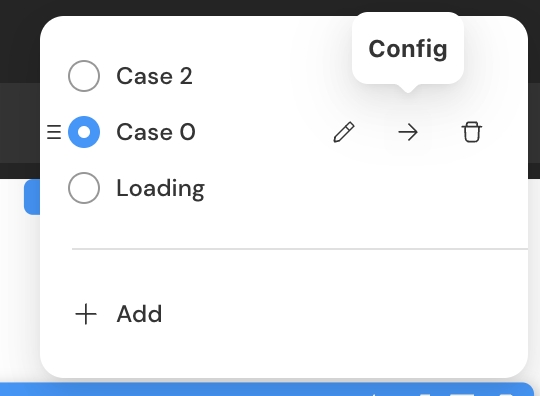The height and width of the screenshot is (396, 540).
Task: Click empty space in the Case 2 row
Action: coord(269,76)
